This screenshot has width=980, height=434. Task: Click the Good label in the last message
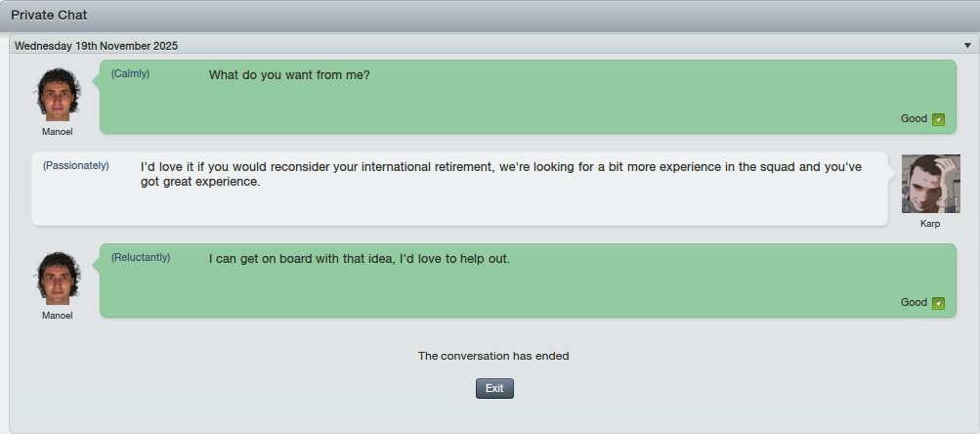click(914, 303)
